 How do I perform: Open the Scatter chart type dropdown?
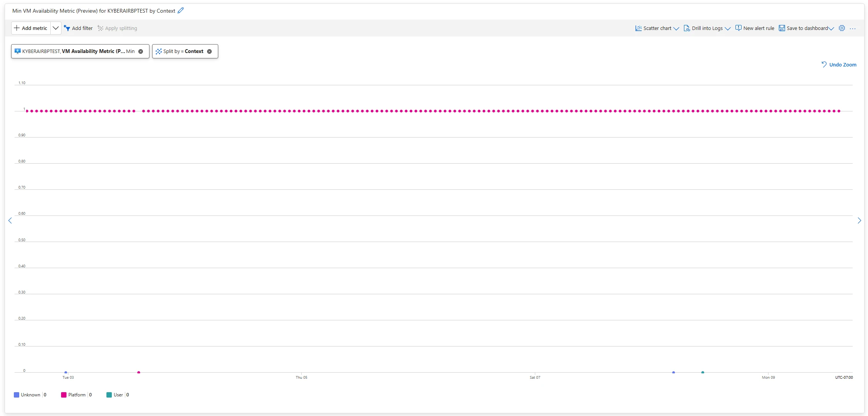677,28
